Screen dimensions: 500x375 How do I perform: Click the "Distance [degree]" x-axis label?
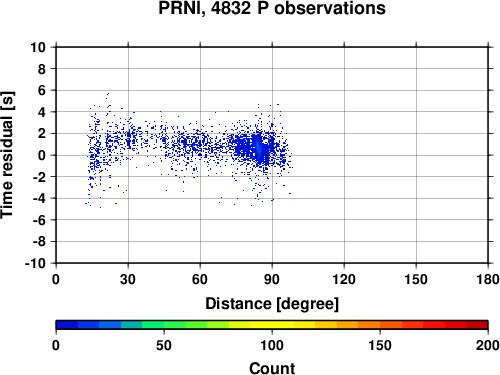[x=272, y=304]
